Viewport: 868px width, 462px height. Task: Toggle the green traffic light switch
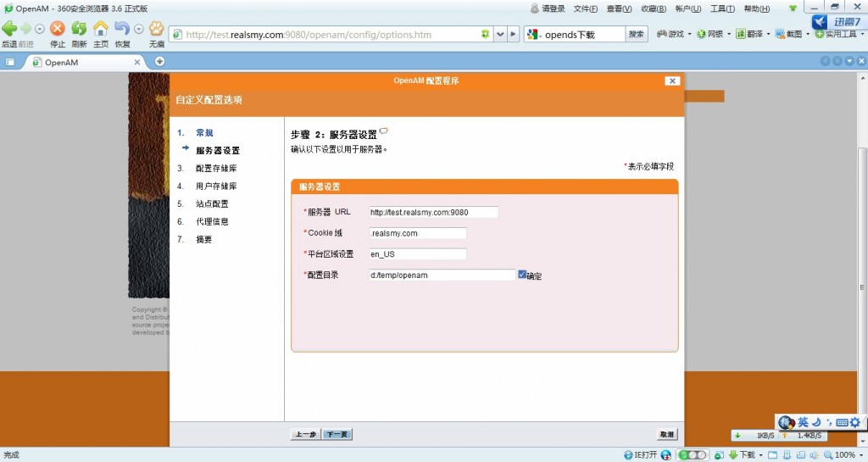(x=692, y=455)
